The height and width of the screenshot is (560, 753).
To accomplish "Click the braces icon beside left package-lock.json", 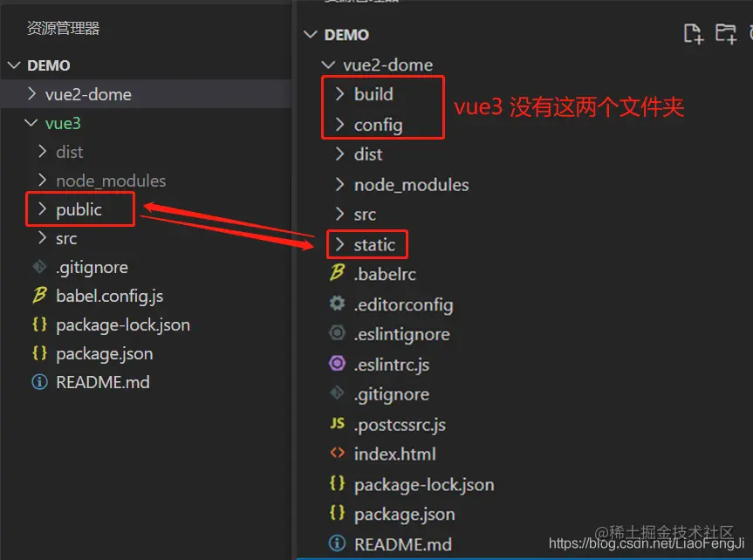I will click(39, 324).
